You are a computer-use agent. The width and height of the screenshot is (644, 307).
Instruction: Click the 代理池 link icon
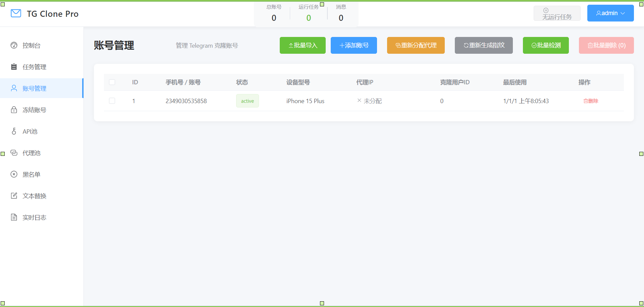pos(14,153)
